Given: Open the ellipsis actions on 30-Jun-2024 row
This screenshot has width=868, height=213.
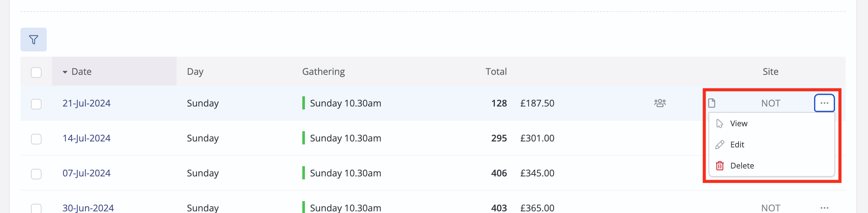Looking at the screenshot, I should (x=824, y=208).
